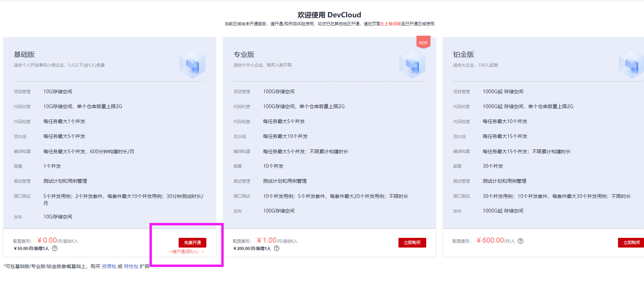Click the 发布 value 10G存储空间 in 基础版
Viewport: 644px width, 285px height.
(58, 217)
